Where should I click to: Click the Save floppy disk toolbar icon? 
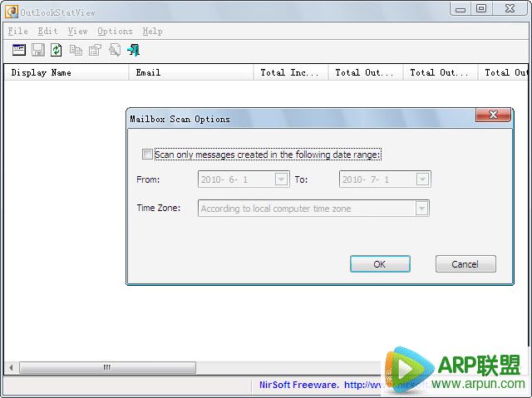tap(38, 50)
